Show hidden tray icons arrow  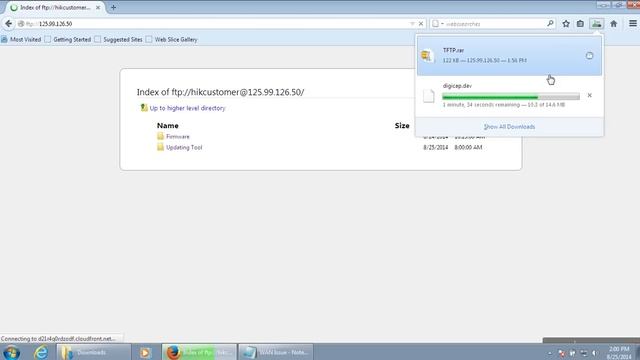point(549,353)
